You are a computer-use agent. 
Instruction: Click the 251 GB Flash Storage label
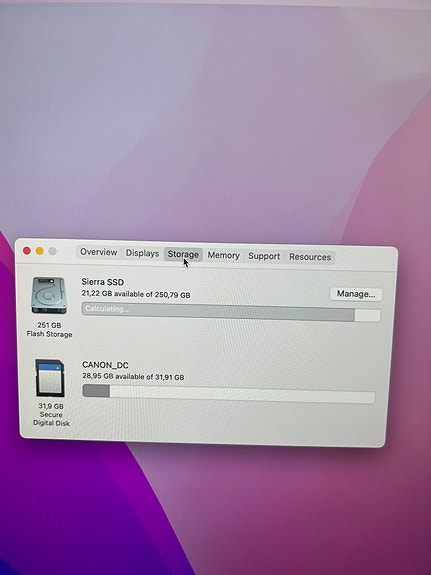(x=49, y=329)
